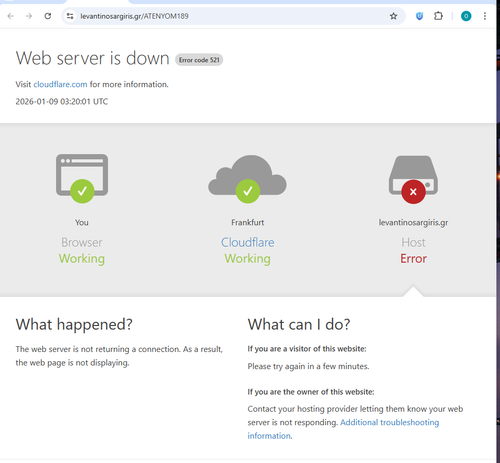Click the 'Host' label
The image size is (500, 463).
tap(413, 242)
